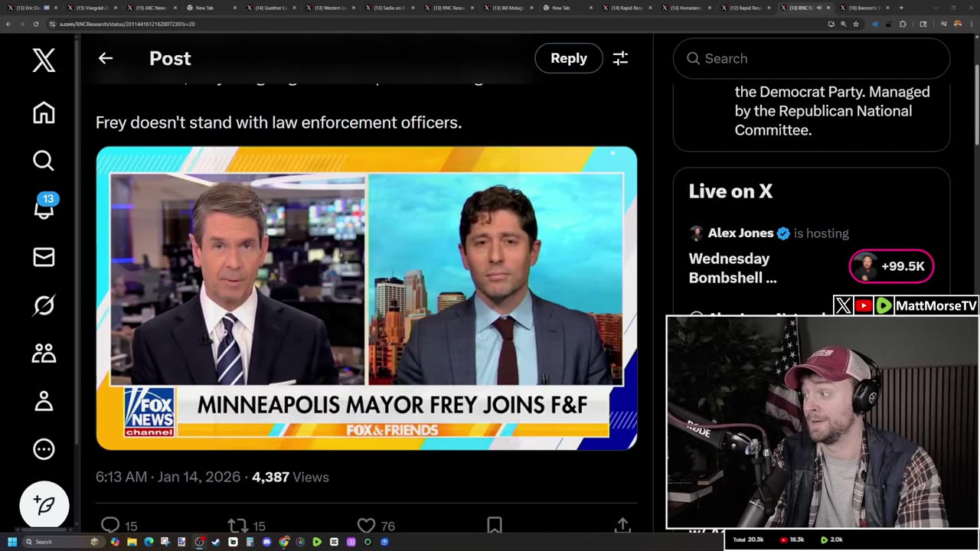
Task: Click the reply bubble icon under the post
Action: (111, 525)
